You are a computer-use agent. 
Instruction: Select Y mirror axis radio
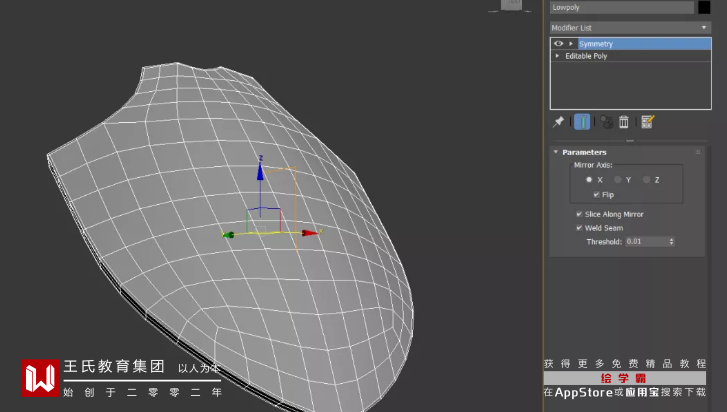click(x=618, y=179)
